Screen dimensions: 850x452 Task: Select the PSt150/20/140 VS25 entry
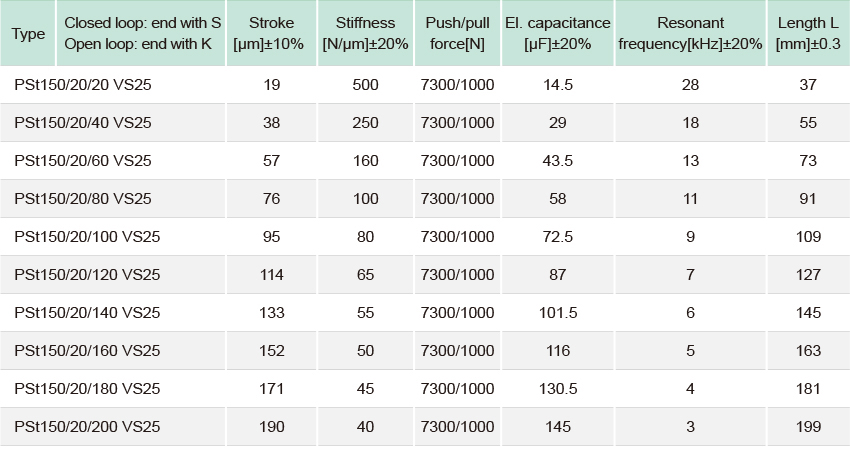coord(87,313)
